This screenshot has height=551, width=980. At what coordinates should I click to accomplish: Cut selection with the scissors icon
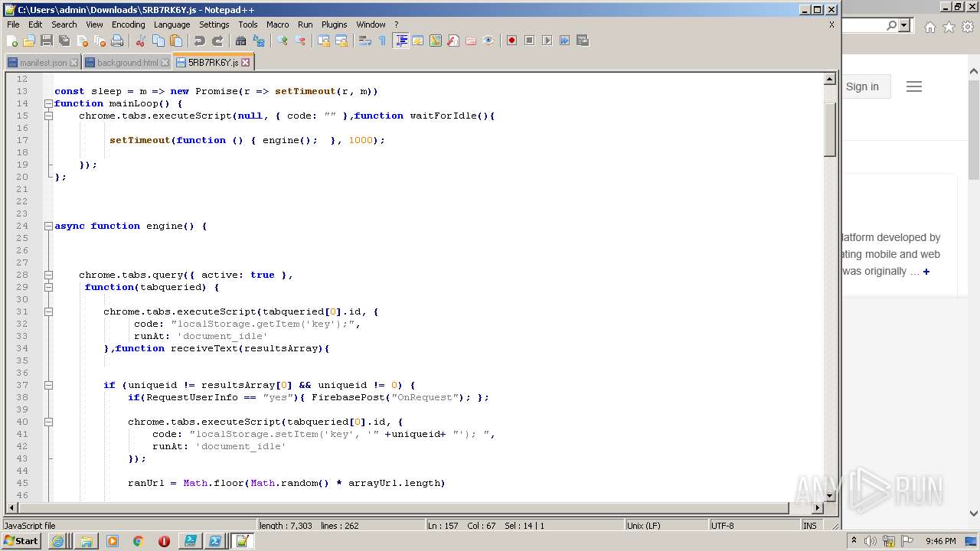point(141,41)
